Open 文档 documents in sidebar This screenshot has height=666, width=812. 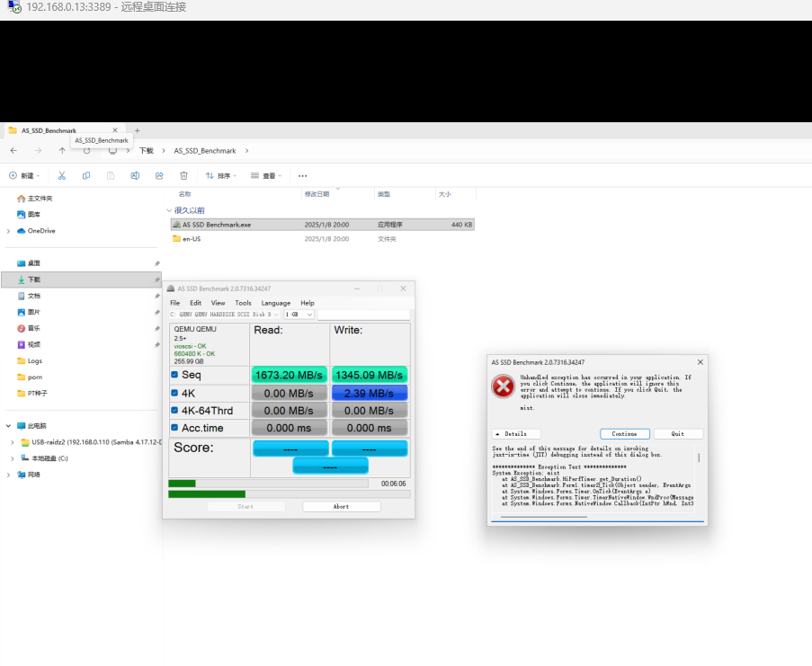pos(29,296)
